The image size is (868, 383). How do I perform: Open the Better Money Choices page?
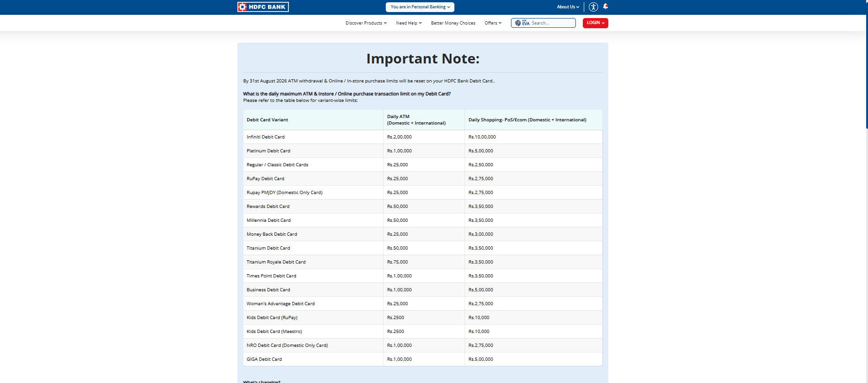(x=453, y=23)
